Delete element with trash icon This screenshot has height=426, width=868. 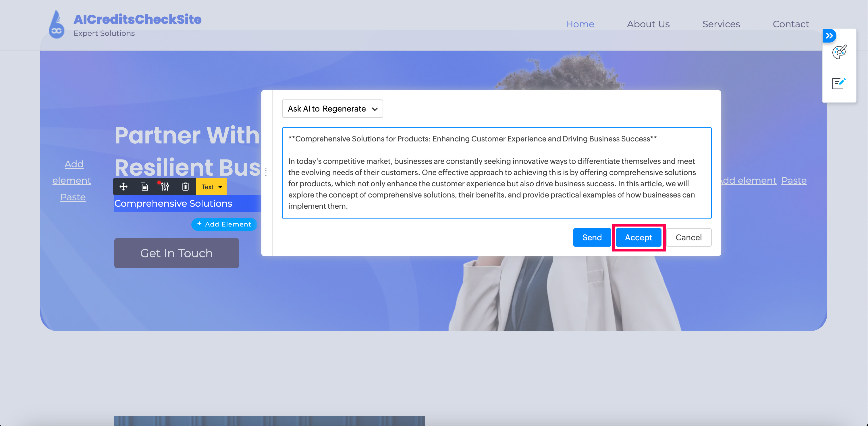point(185,187)
